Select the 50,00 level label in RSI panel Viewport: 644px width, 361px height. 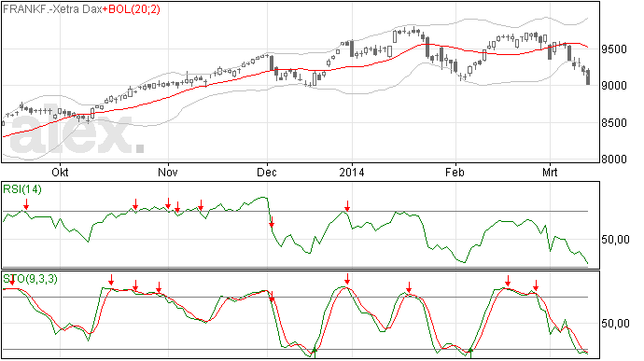click(x=615, y=240)
